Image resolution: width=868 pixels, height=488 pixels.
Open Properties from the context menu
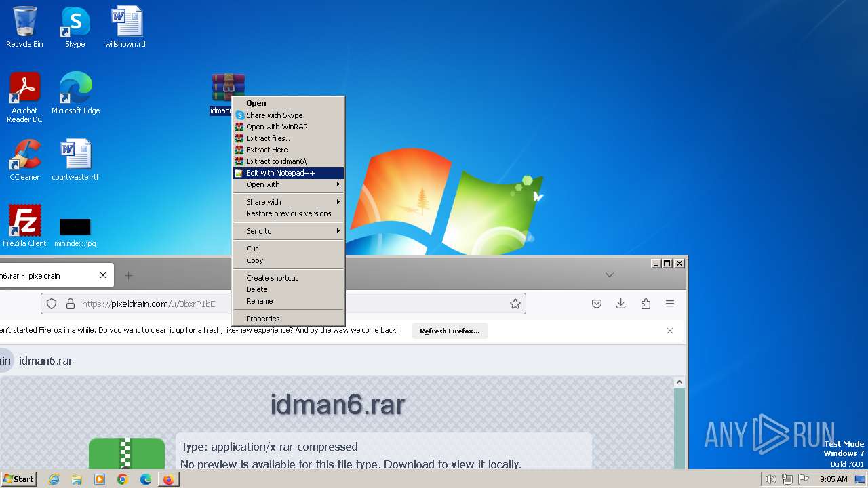coord(288,319)
